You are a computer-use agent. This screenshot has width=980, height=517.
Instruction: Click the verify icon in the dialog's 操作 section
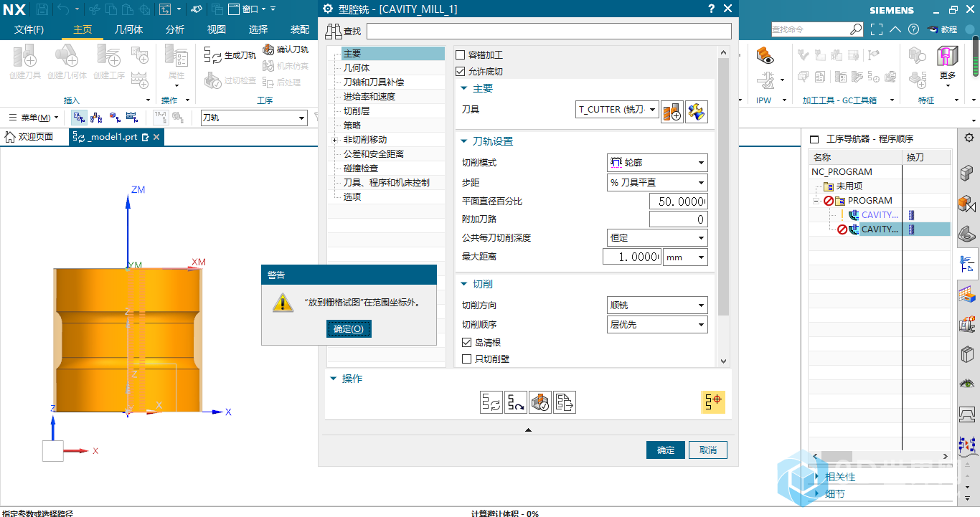coord(540,402)
